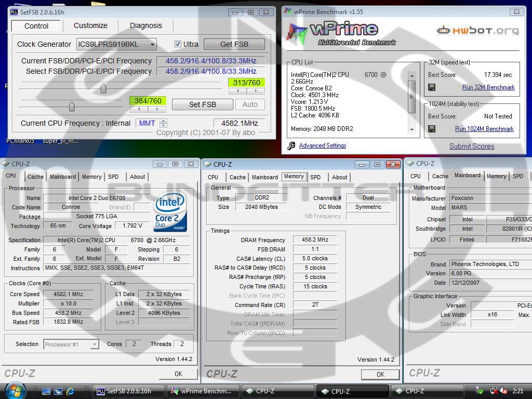
Task: Click the Get FSB button
Action: click(234, 44)
